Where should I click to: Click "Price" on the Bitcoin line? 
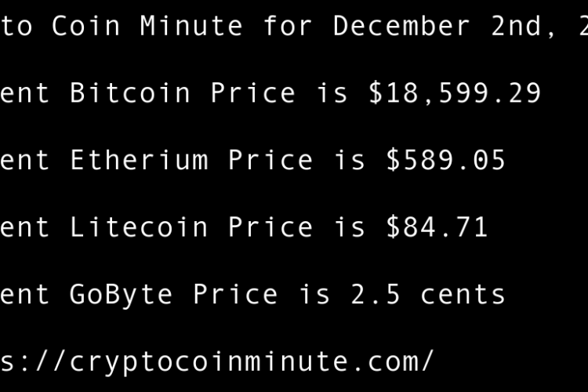[x=253, y=93]
